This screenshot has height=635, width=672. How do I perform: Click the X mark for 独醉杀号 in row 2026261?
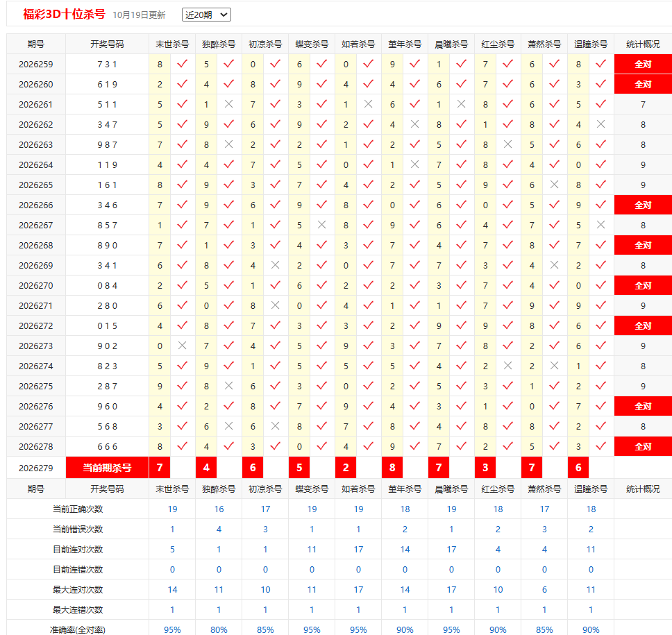229,104
